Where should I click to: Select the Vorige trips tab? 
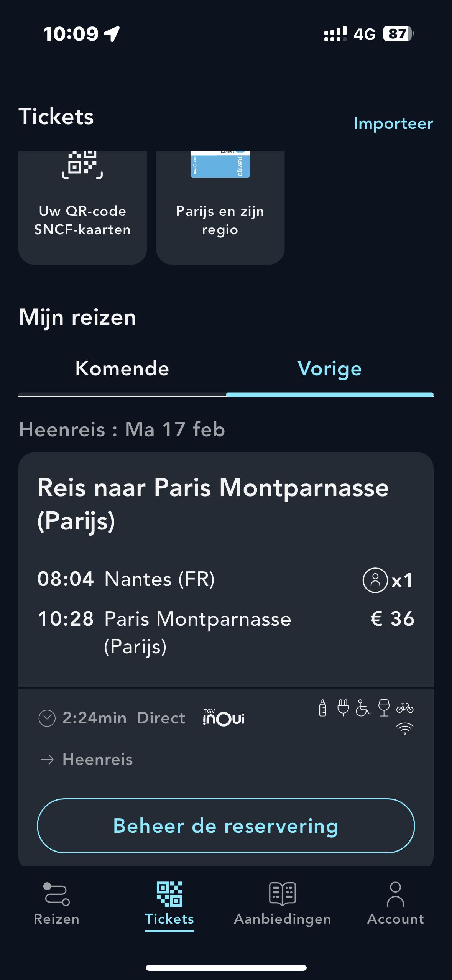[329, 369]
